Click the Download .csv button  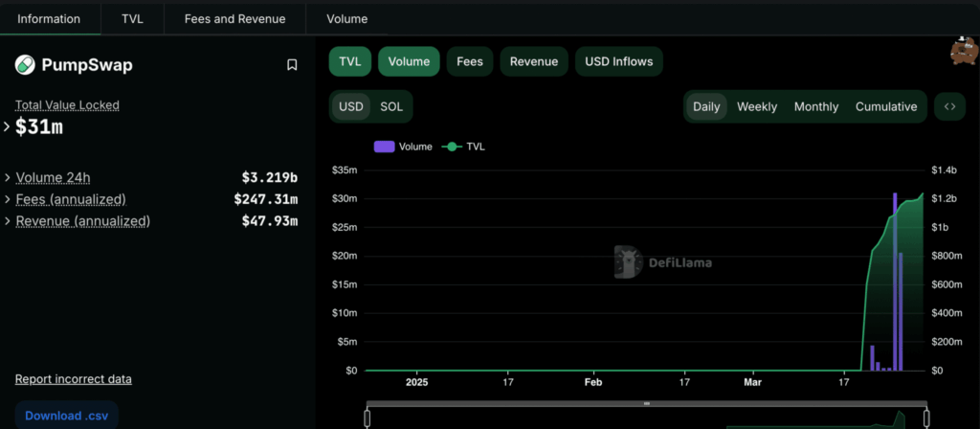(x=66, y=416)
